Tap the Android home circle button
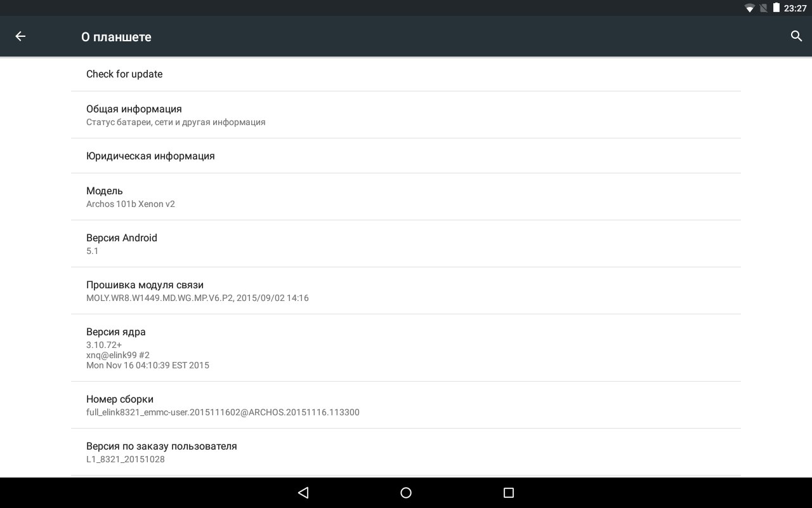Image resolution: width=812 pixels, height=508 pixels. (x=406, y=493)
